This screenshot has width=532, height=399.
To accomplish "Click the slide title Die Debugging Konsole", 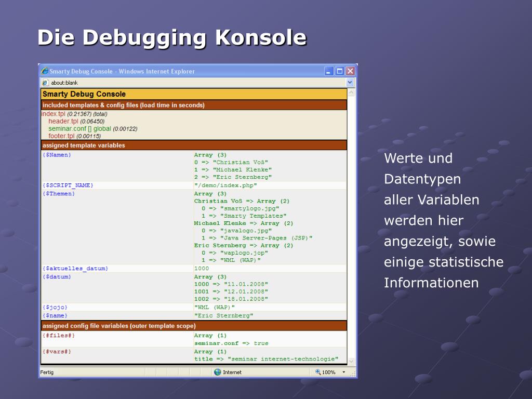I will coord(172,37).
